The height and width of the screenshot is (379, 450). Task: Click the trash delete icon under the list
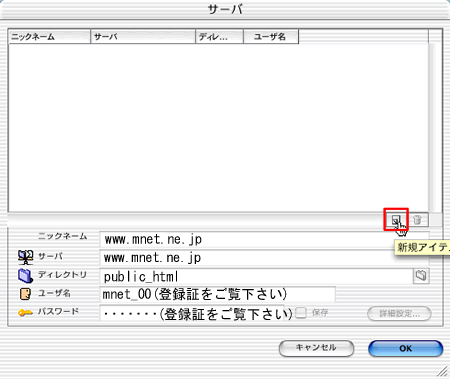417,220
